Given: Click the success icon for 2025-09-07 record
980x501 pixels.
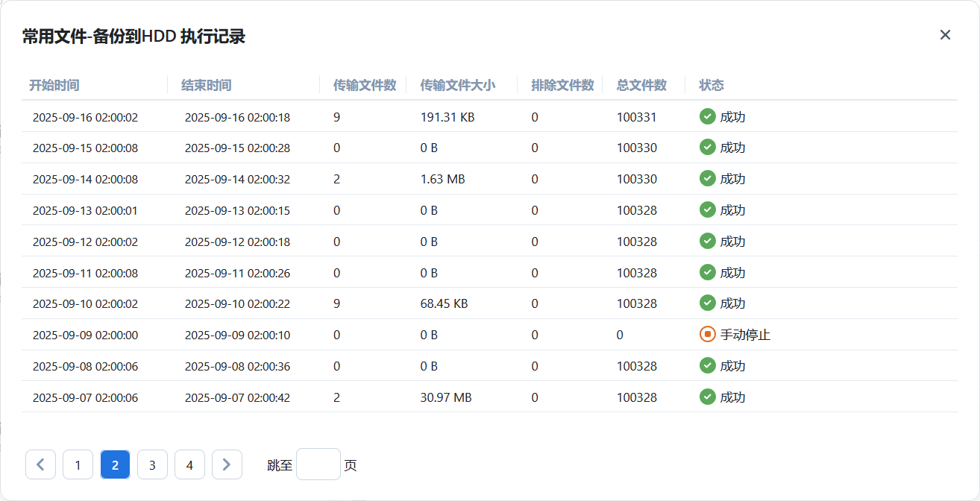Looking at the screenshot, I should pyautogui.click(x=707, y=397).
